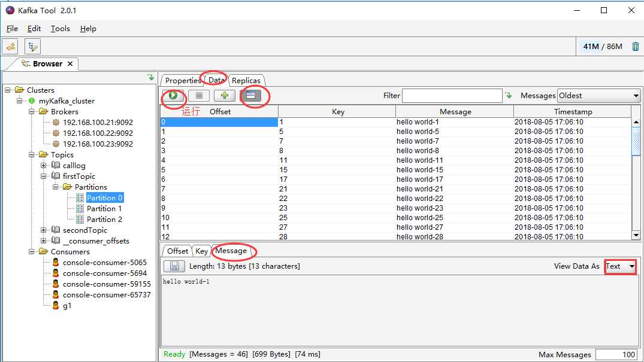Click the stop retrieval square button
This screenshot has width=644, height=362.
(199, 96)
